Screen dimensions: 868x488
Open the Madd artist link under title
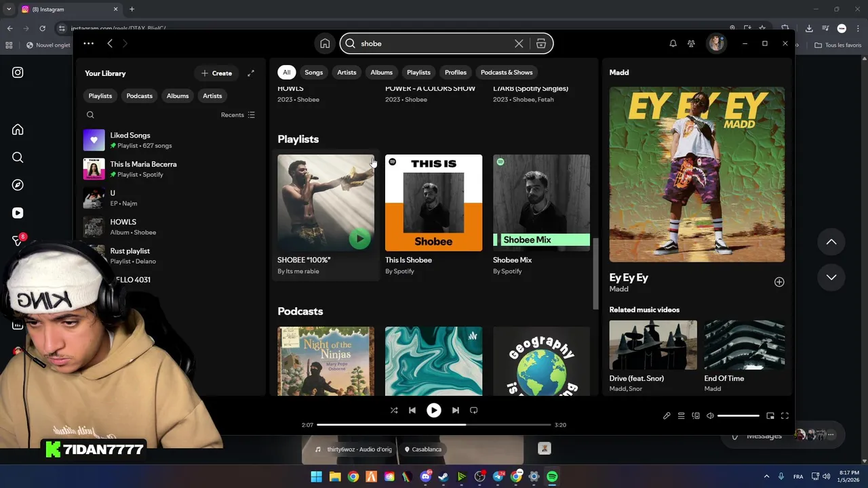pos(618,289)
